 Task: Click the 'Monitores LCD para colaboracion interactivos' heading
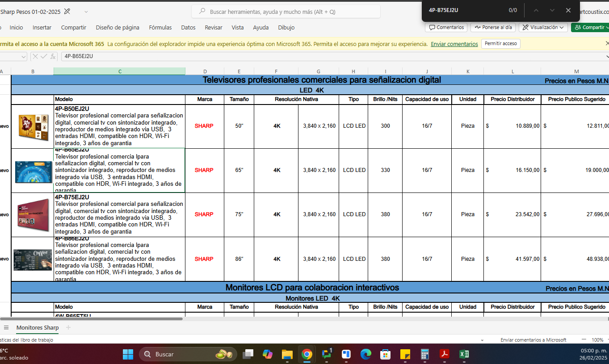click(x=312, y=287)
